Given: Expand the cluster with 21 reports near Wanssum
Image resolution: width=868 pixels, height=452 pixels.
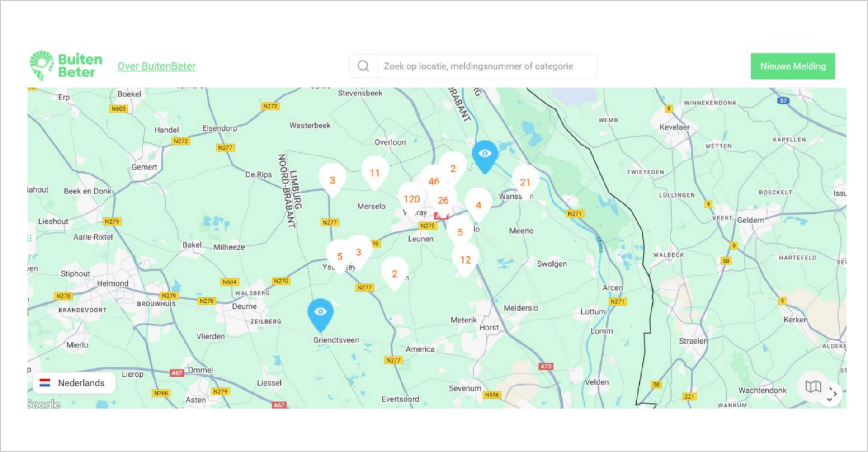Looking at the screenshot, I should click(525, 183).
